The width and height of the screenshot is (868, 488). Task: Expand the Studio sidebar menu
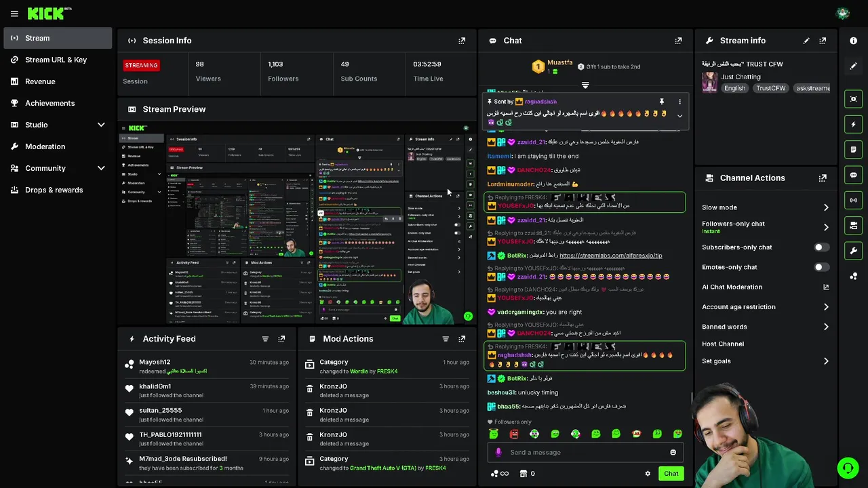click(x=101, y=125)
